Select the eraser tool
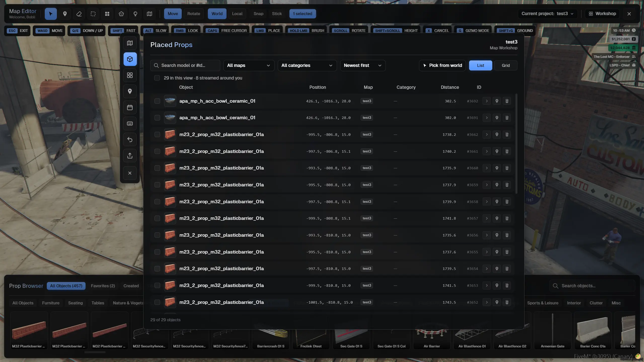Screen dimensions: 644x362 pyautogui.click(x=79, y=14)
